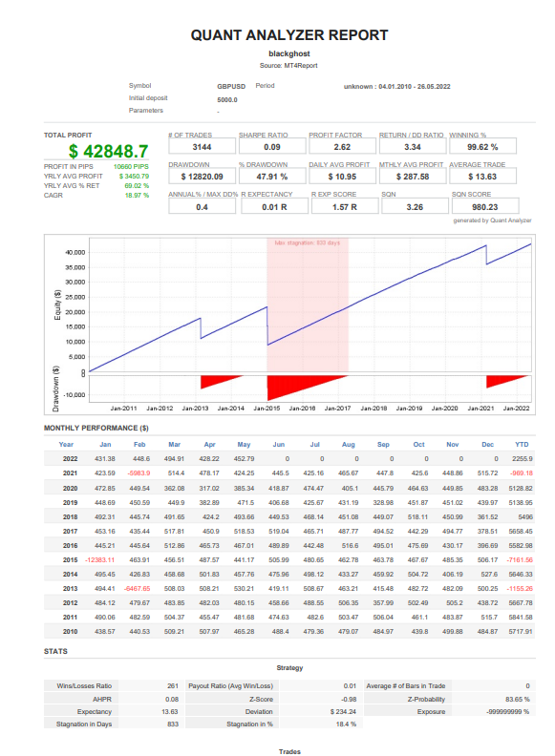
Task: Click the Jan-2021 label on chart axis
Action: (480, 409)
